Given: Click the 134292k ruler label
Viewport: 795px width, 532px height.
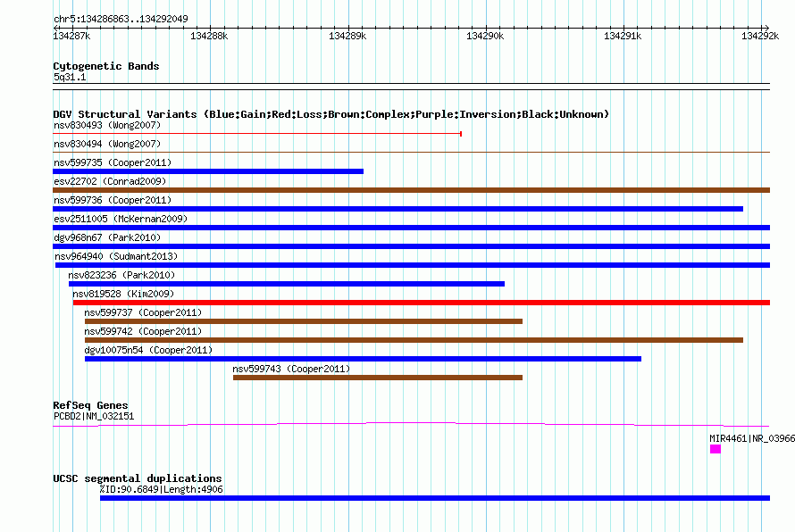Looking at the screenshot, I should pos(760,36).
